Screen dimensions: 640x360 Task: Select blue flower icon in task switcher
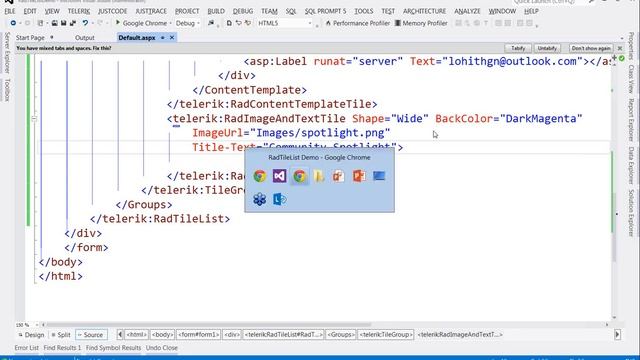pyautogui.click(x=260, y=199)
